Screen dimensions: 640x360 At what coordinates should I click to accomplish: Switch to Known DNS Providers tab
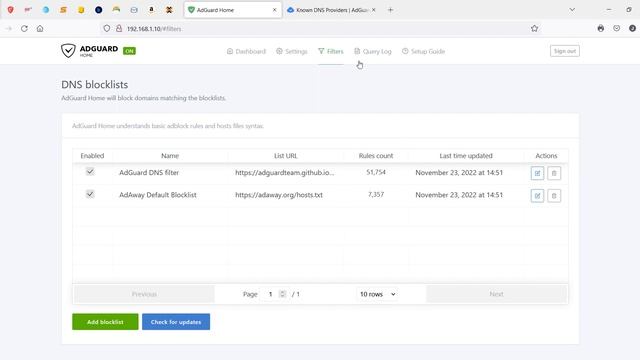pos(331,10)
